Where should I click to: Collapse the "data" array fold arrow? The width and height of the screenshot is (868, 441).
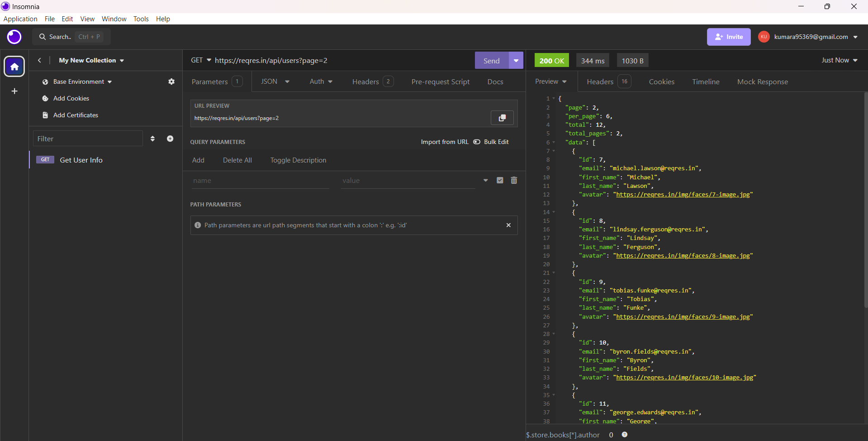click(x=554, y=142)
